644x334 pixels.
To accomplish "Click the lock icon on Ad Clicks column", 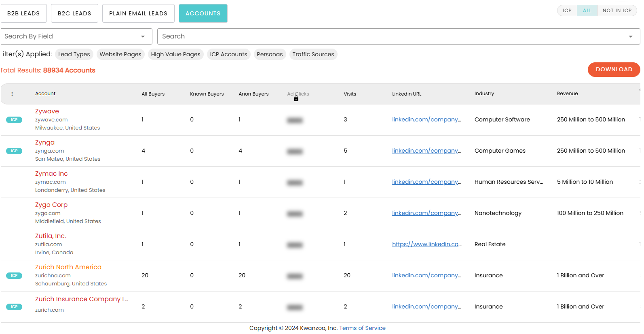I will click(296, 98).
